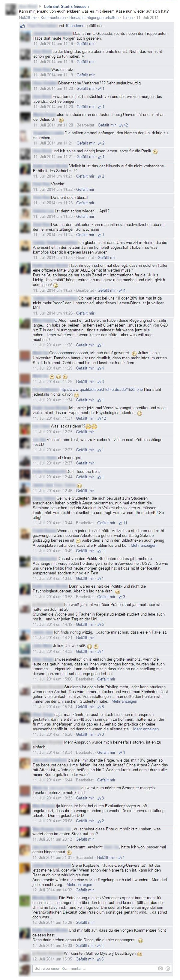Toggle 'Gefällt mir' on 'Was ein rotz' comment
The width and height of the screenshot is (180, 980).
coord(85,75)
